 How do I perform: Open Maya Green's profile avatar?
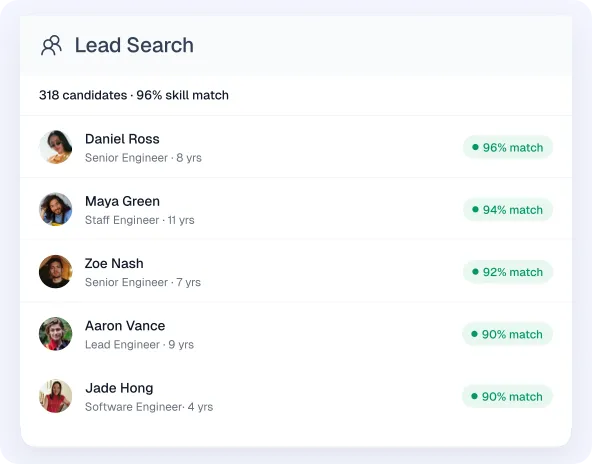(56, 210)
